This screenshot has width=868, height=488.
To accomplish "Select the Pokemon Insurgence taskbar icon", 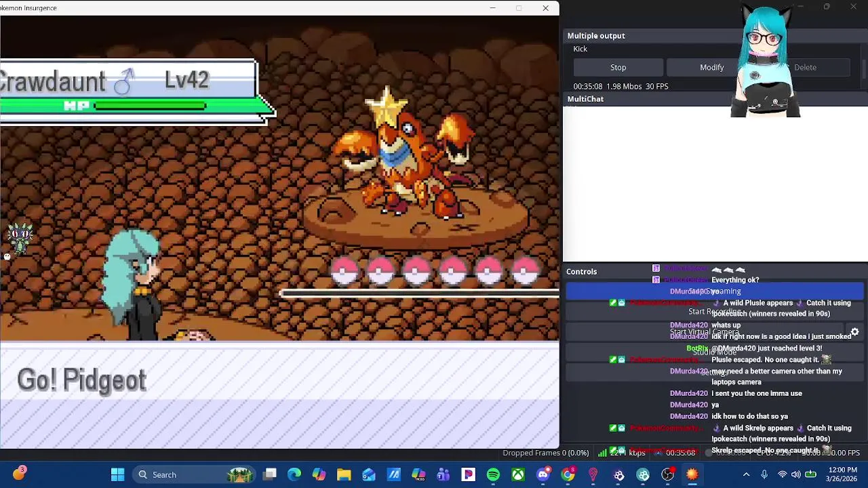I will (x=692, y=474).
